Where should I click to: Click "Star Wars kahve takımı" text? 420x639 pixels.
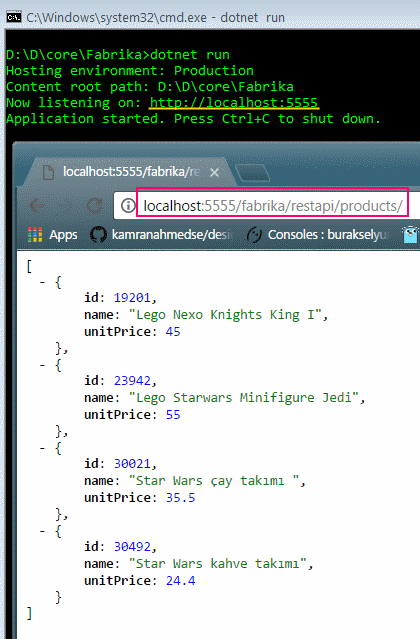click(x=218, y=564)
